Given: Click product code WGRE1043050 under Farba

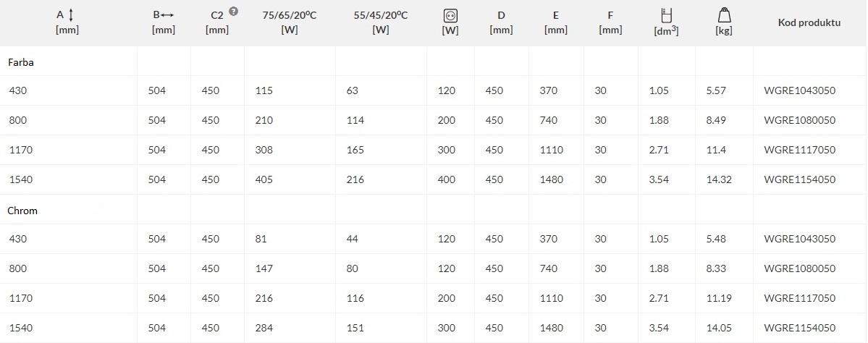Looking at the screenshot, I should coord(799,90).
